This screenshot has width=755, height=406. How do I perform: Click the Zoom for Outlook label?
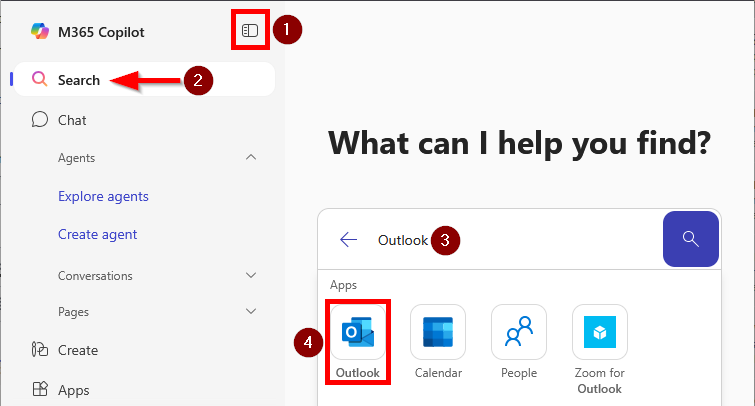599,380
